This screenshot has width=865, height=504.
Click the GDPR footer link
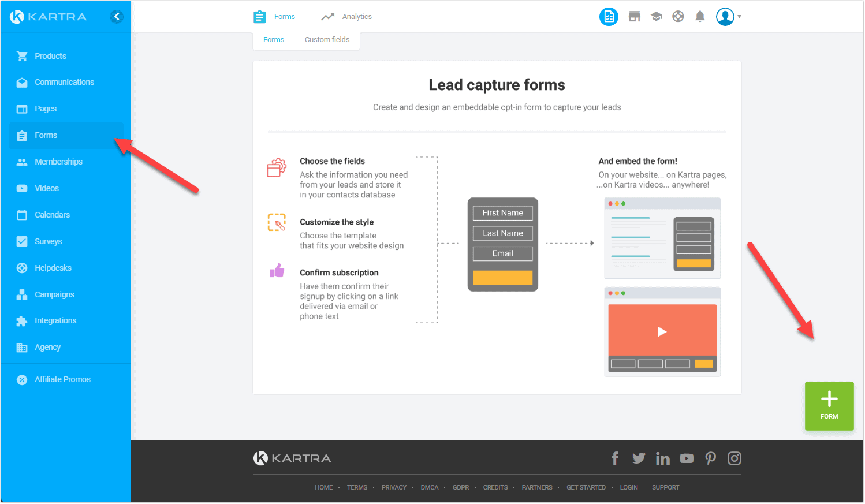[x=461, y=488]
